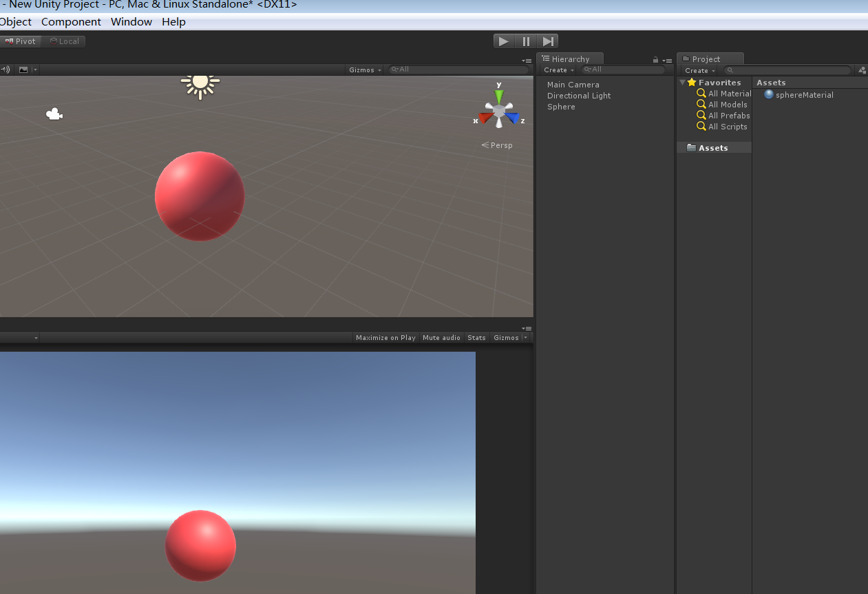This screenshot has width=868, height=594.
Task: Switch handle orientation to Local
Action: tap(64, 41)
